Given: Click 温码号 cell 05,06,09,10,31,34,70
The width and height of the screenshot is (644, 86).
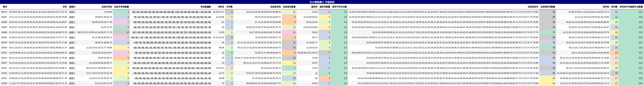Looking at the screenshot, I should click(x=307, y=53).
